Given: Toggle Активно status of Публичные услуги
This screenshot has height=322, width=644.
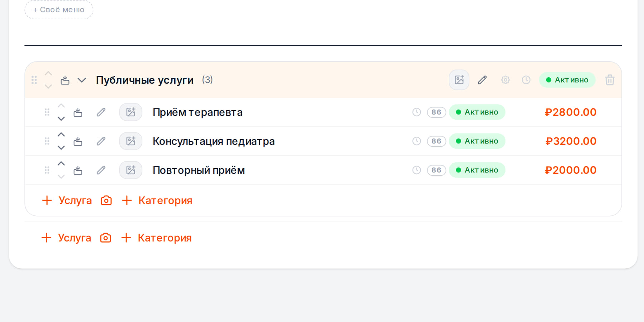Looking at the screenshot, I should 567,80.
